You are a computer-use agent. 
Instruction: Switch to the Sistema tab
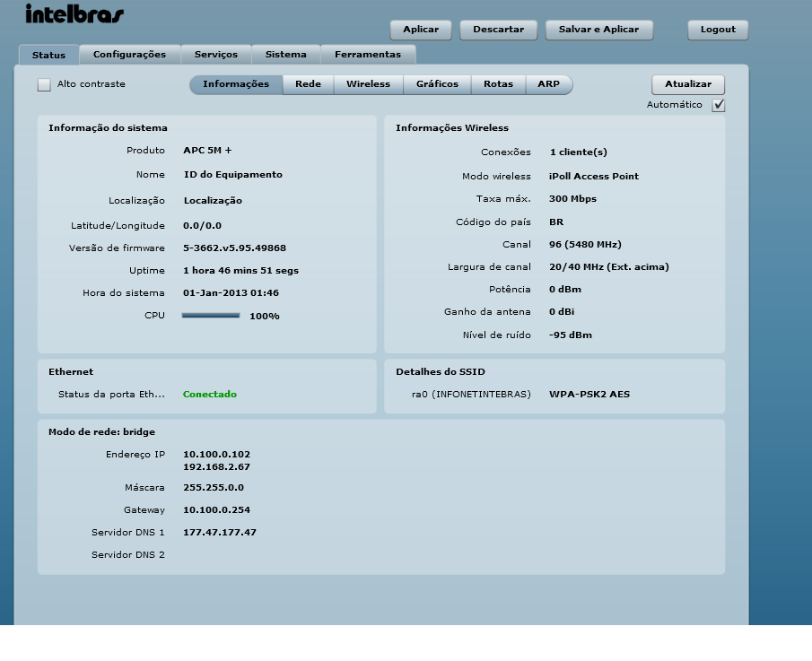click(x=286, y=55)
